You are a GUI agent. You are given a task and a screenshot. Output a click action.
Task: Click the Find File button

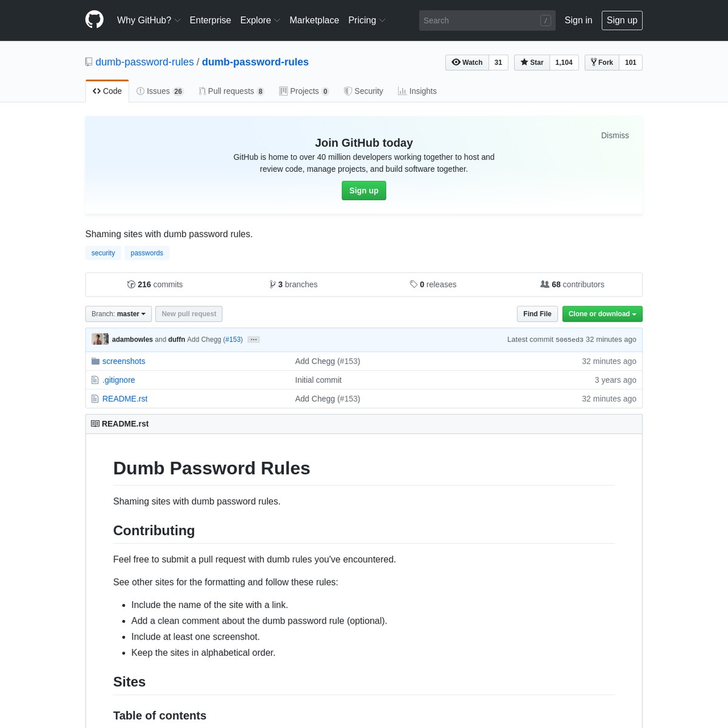pyautogui.click(x=538, y=314)
